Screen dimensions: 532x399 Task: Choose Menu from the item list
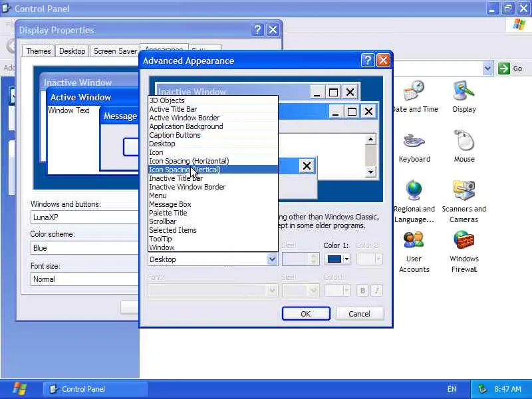point(213,196)
